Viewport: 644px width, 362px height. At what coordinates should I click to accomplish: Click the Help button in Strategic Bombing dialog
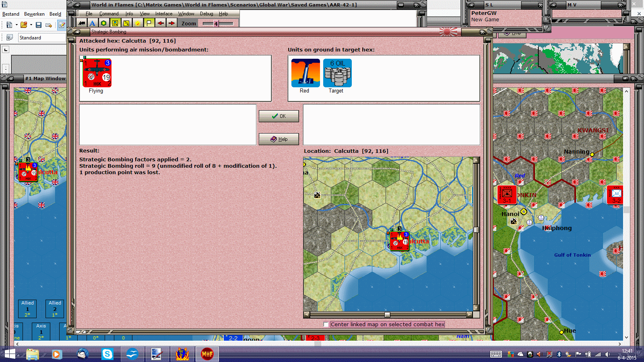pos(279,139)
